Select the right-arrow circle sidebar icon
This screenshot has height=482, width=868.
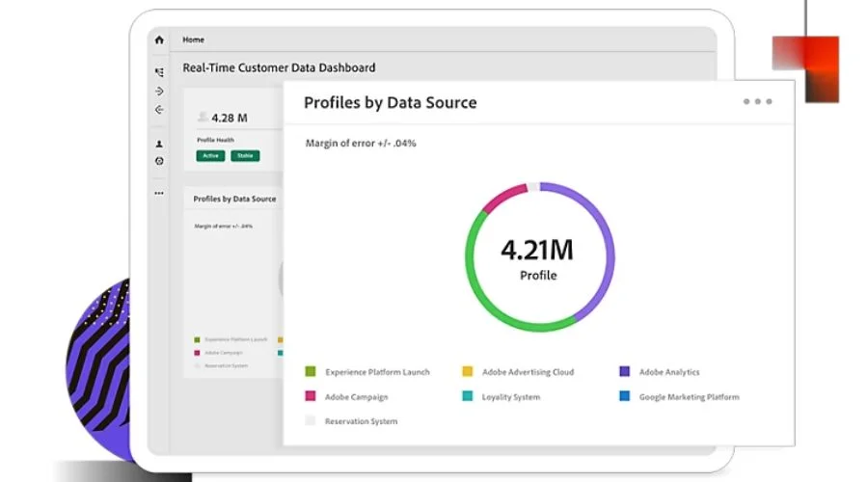pyautogui.click(x=159, y=92)
